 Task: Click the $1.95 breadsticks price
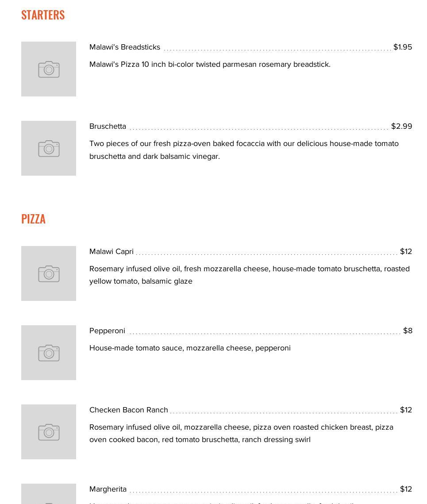pyautogui.click(x=403, y=47)
